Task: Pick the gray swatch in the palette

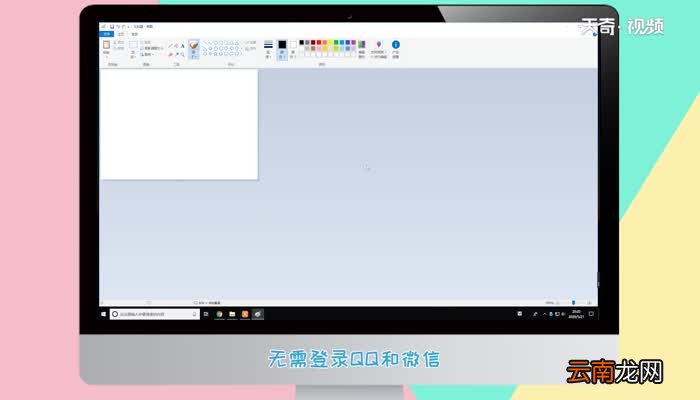Action: click(308, 42)
